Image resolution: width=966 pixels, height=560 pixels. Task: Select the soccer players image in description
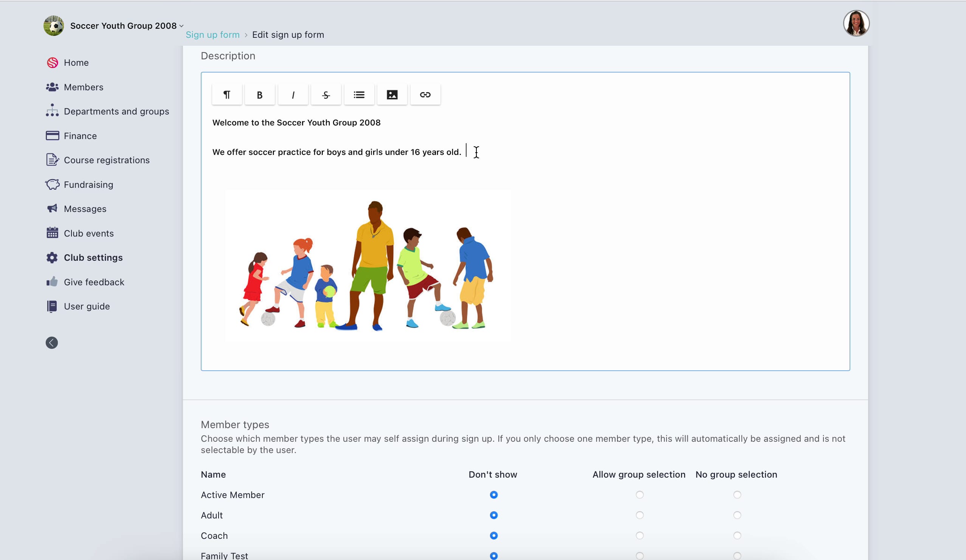tap(367, 265)
